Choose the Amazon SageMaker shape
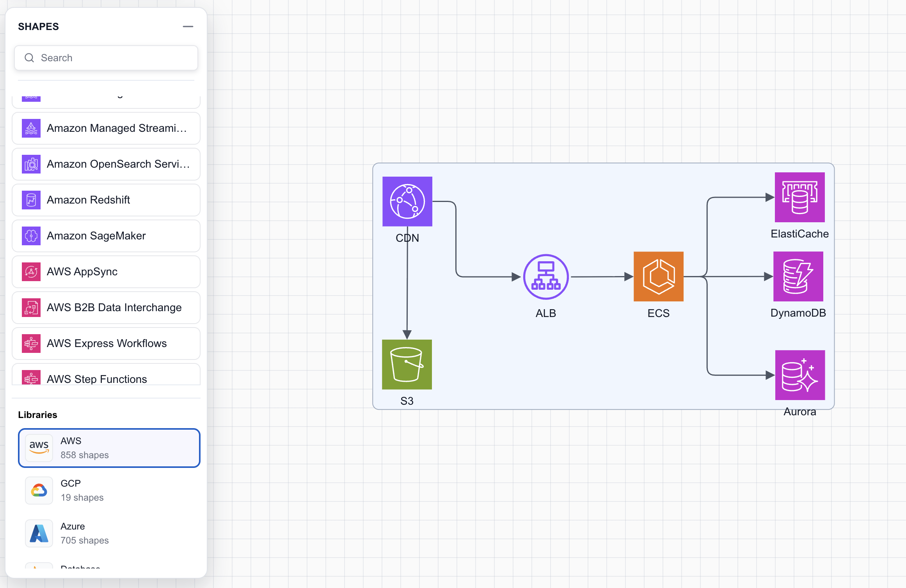Image resolution: width=906 pixels, height=588 pixels. [106, 236]
